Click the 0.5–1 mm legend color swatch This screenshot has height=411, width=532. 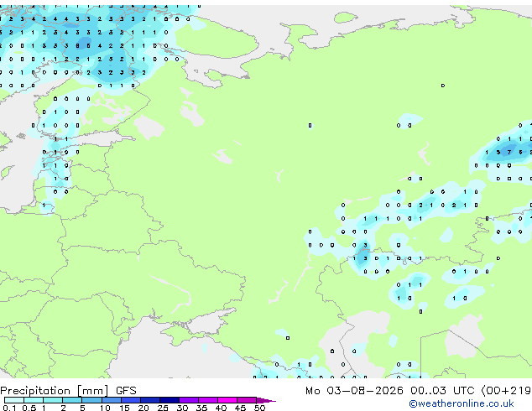(34, 400)
